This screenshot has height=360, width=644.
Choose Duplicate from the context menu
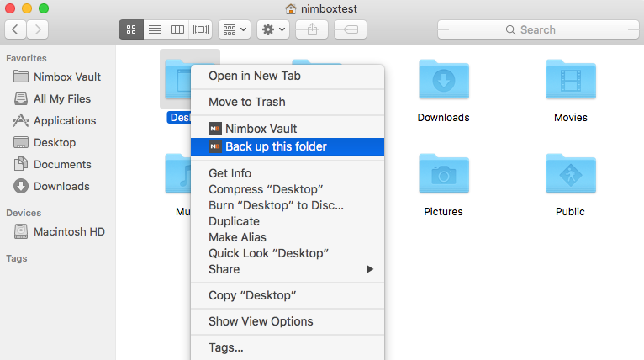(288, 221)
